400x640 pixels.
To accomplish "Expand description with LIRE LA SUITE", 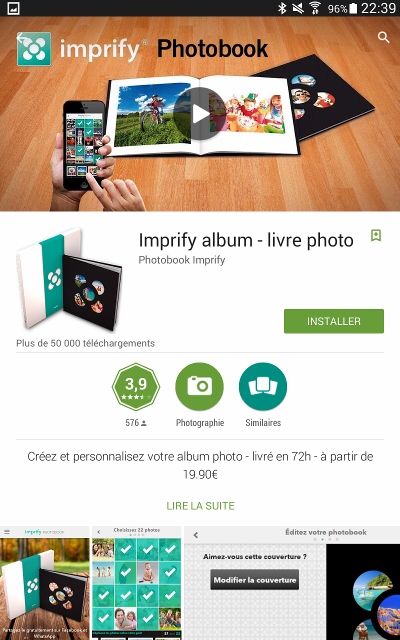I will [200, 506].
